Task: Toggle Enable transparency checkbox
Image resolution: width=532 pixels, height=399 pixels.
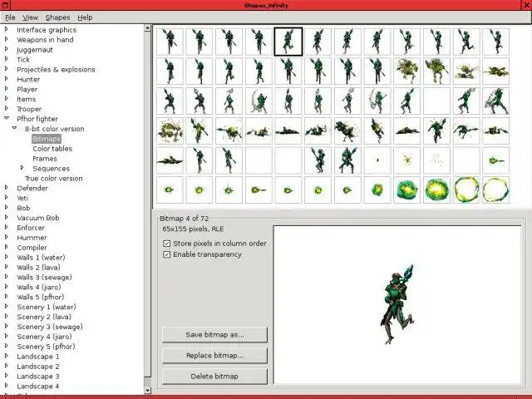Action: click(x=166, y=254)
